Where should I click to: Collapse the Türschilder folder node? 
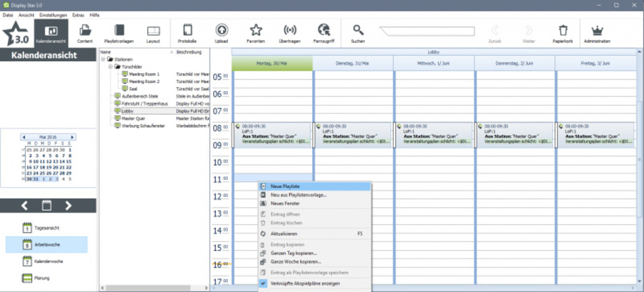110,67
